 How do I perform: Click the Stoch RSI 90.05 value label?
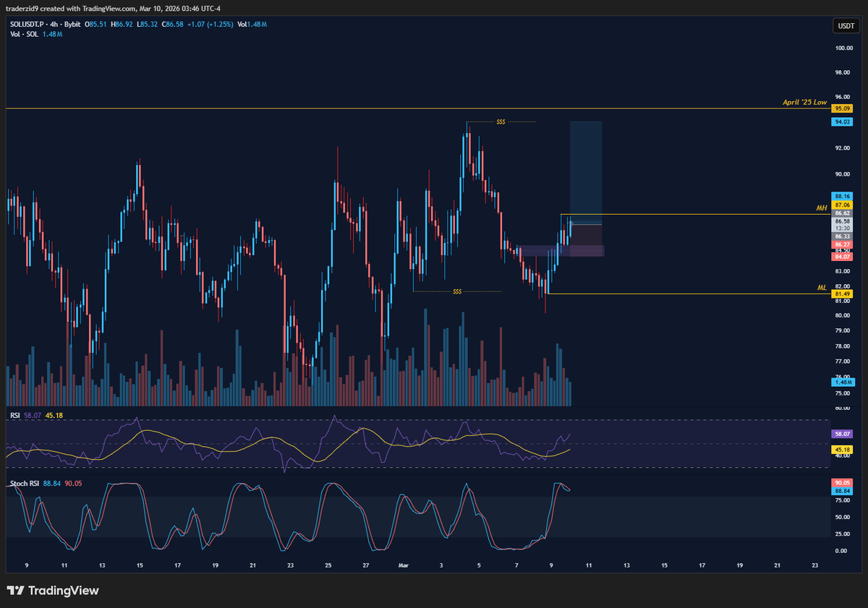841,481
